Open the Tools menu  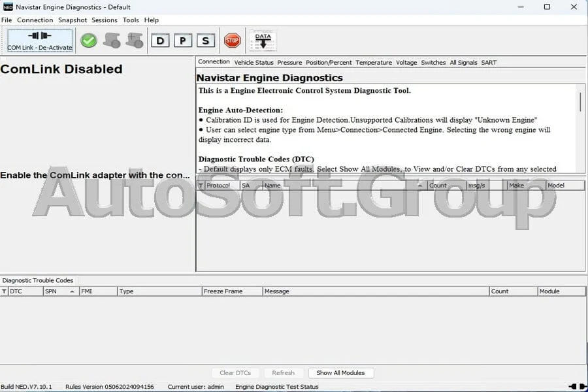(131, 20)
